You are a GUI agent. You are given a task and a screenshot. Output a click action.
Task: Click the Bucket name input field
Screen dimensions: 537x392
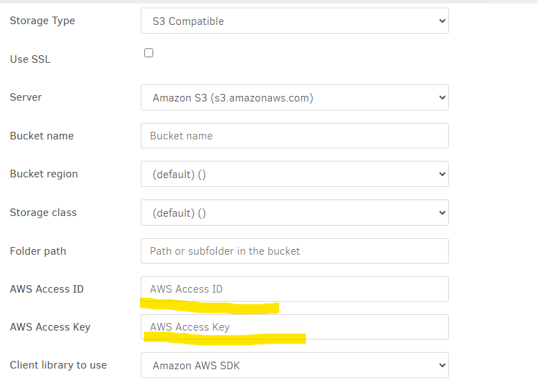[x=294, y=136]
